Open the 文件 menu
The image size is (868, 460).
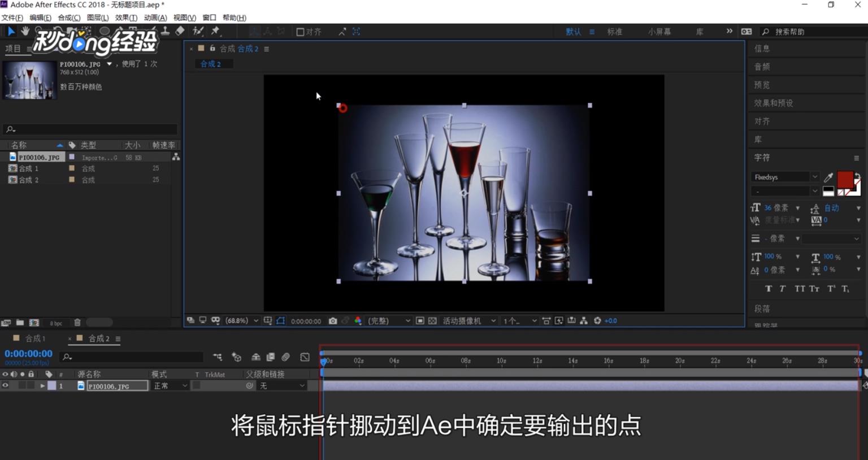(12, 18)
